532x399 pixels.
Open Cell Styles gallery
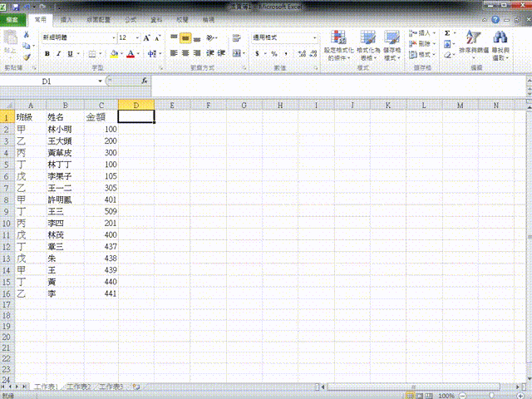[392, 45]
